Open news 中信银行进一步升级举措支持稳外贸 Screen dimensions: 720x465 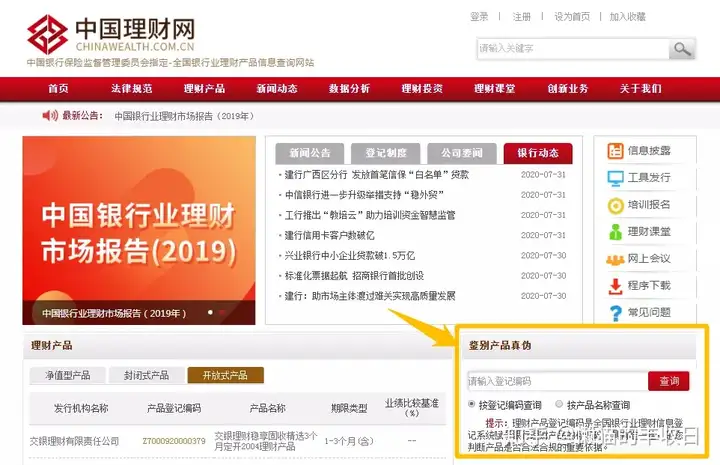(364, 195)
